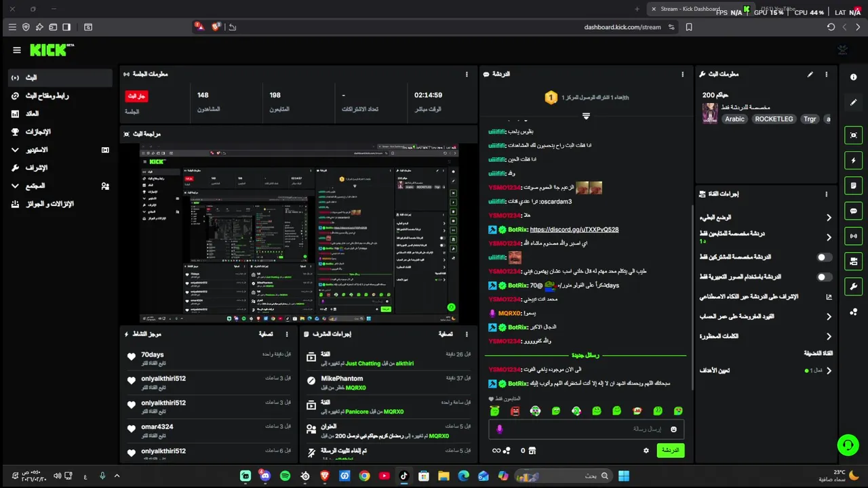Toggle session info broadcast icon in right rail
The width and height of the screenshot is (868, 488).
click(x=854, y=236)
